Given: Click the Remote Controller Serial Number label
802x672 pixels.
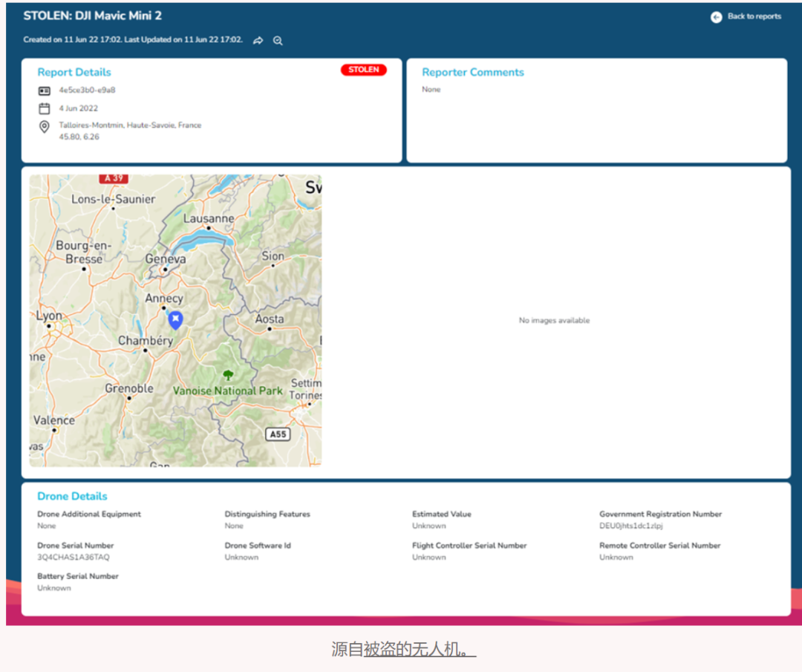Looking at the screenshot, I should 660,546.
